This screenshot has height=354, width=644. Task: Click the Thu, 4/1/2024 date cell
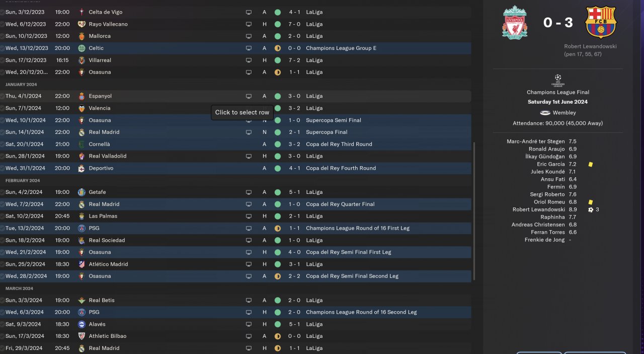click(x=24, y=96)
